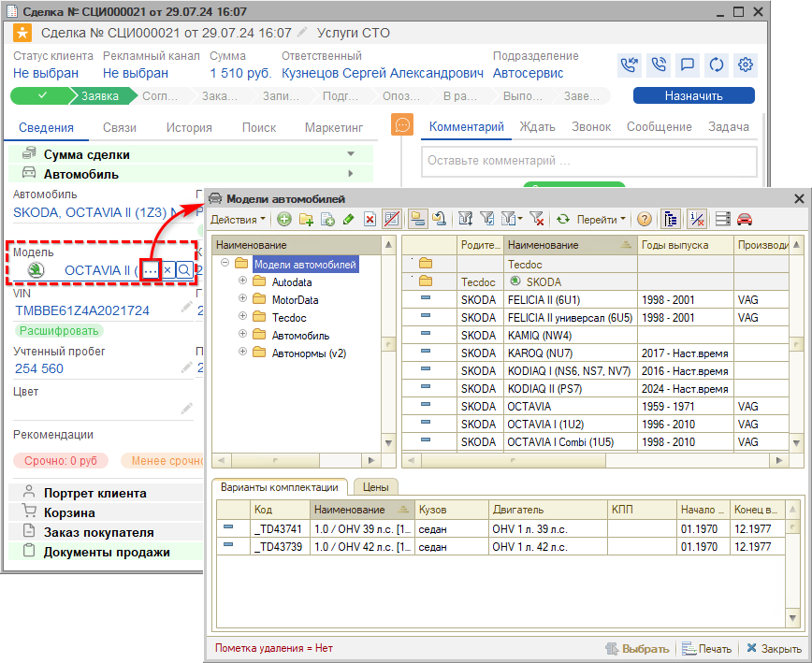Open deal settings gear icon
The height and width of the screenshot is (663, 812).
(746, 65)
